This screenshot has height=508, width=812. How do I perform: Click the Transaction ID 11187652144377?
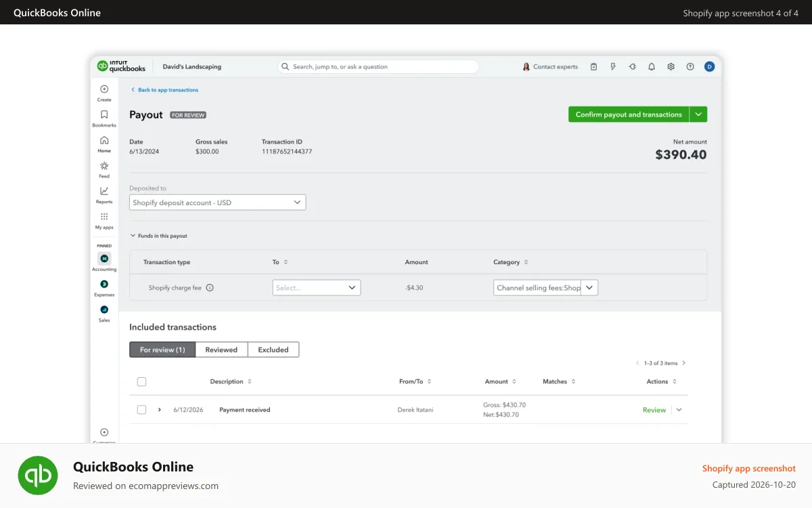tap(287, 152)
